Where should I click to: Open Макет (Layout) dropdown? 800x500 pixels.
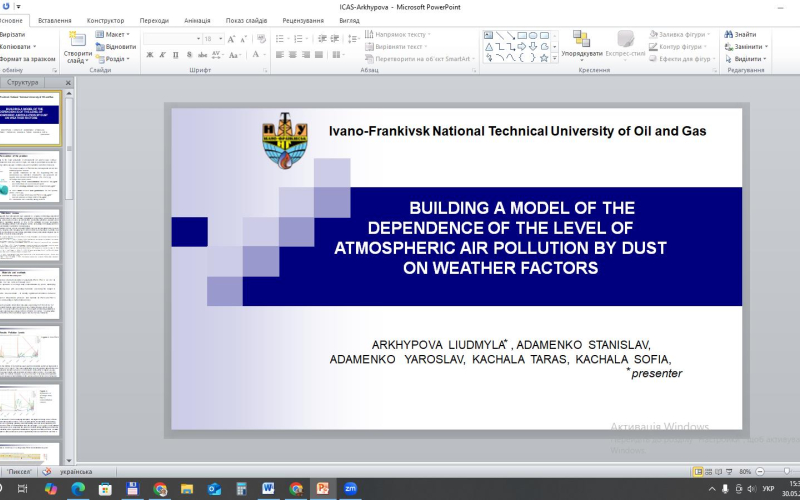point(113,34)
